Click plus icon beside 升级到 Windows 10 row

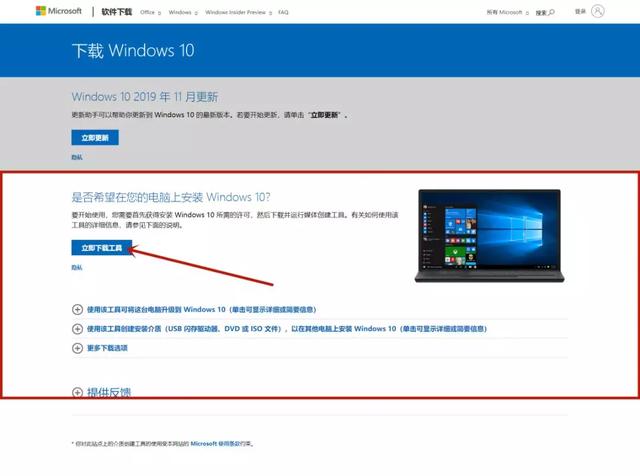point(77,309)
